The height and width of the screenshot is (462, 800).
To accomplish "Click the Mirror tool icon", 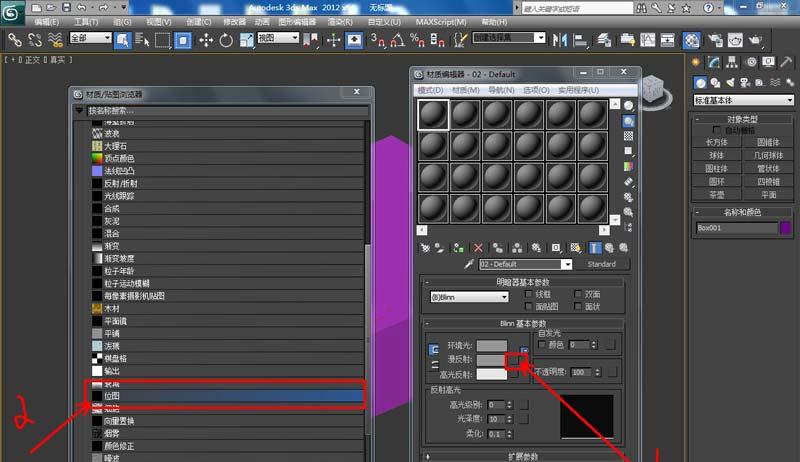I will coord(560,40).
